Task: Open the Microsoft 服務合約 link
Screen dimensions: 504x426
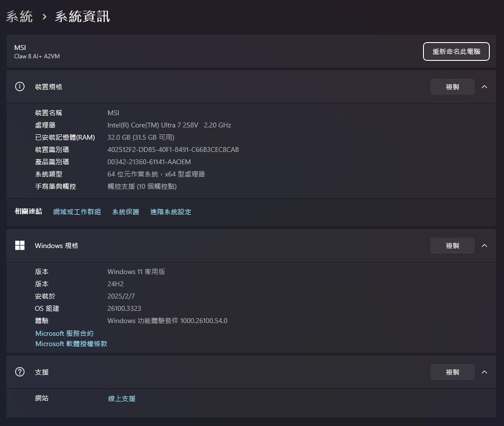Action: tap(64, 333)
